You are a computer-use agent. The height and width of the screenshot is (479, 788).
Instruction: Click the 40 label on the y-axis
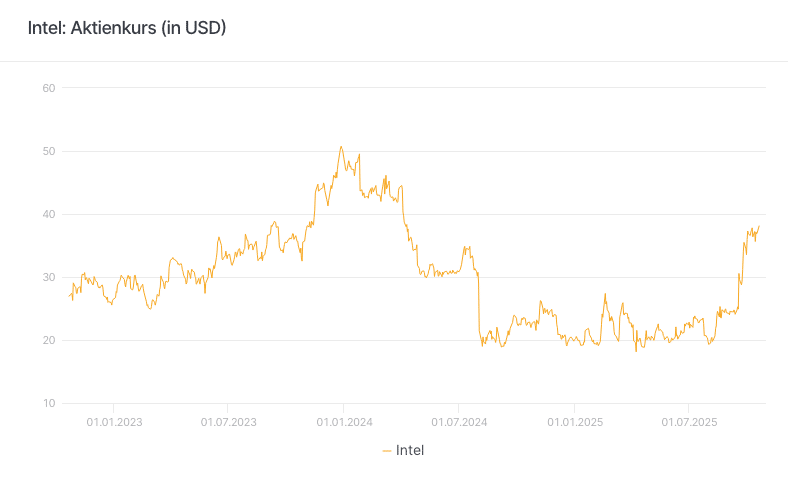[47, 214]
